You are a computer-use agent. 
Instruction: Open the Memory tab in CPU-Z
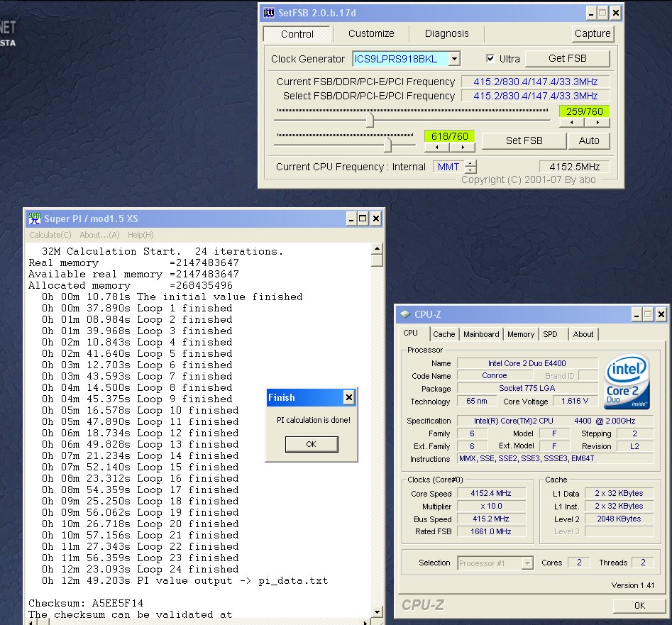point(521,334)
